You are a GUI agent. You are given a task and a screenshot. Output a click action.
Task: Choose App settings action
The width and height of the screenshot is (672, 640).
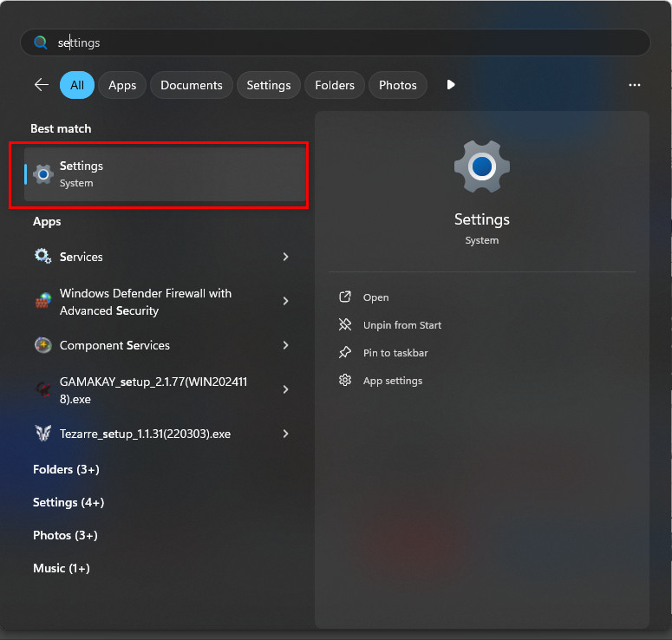[x=393, y=381]
